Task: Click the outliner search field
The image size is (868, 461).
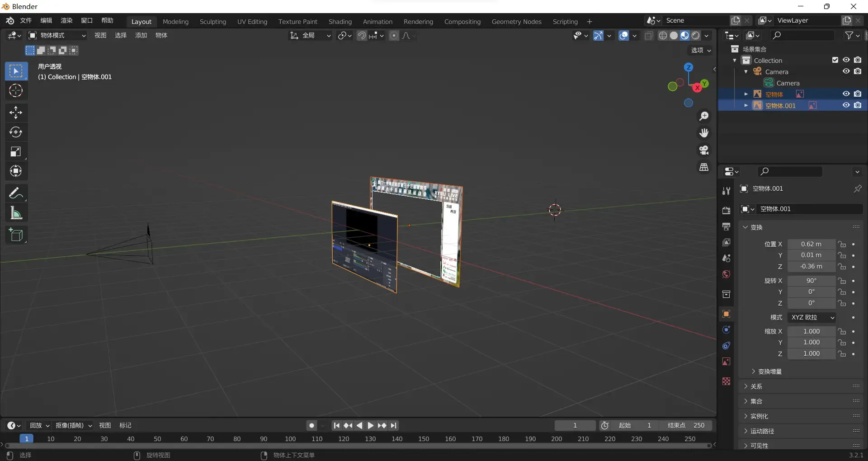Action: (x=802, y=35)
